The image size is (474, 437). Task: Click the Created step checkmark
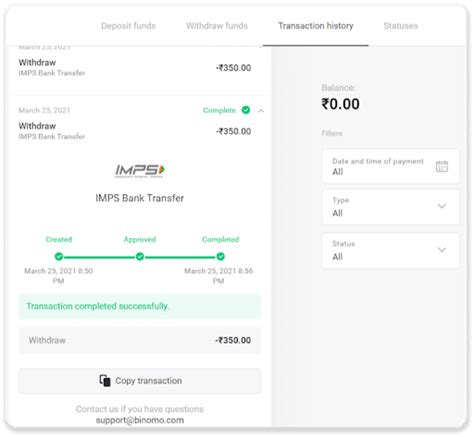(x=59, y=256)
